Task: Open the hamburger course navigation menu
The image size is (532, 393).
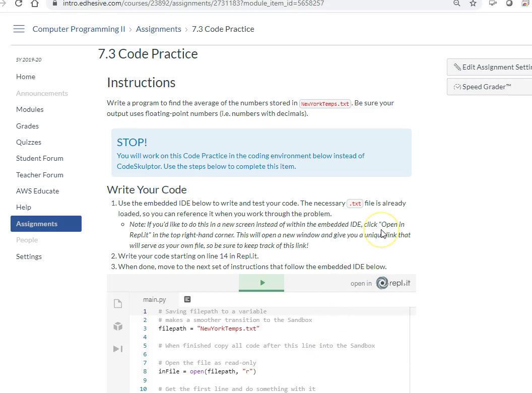Action: [19, 29]
